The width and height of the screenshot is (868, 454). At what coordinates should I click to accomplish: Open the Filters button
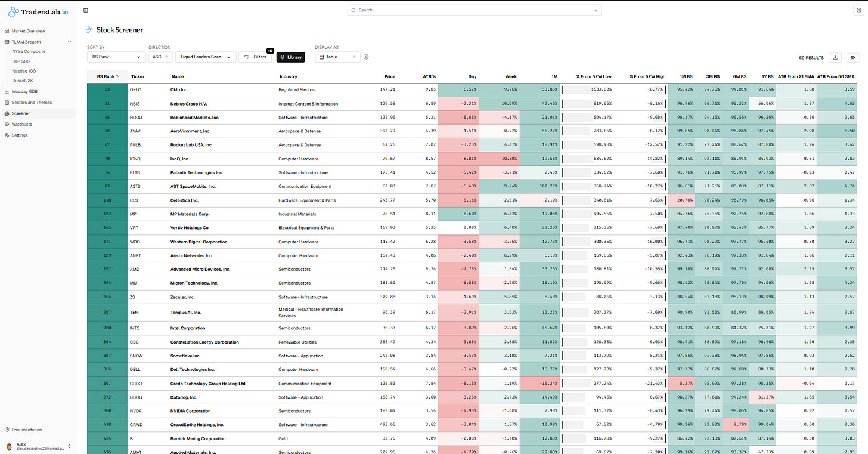point(256,57)
